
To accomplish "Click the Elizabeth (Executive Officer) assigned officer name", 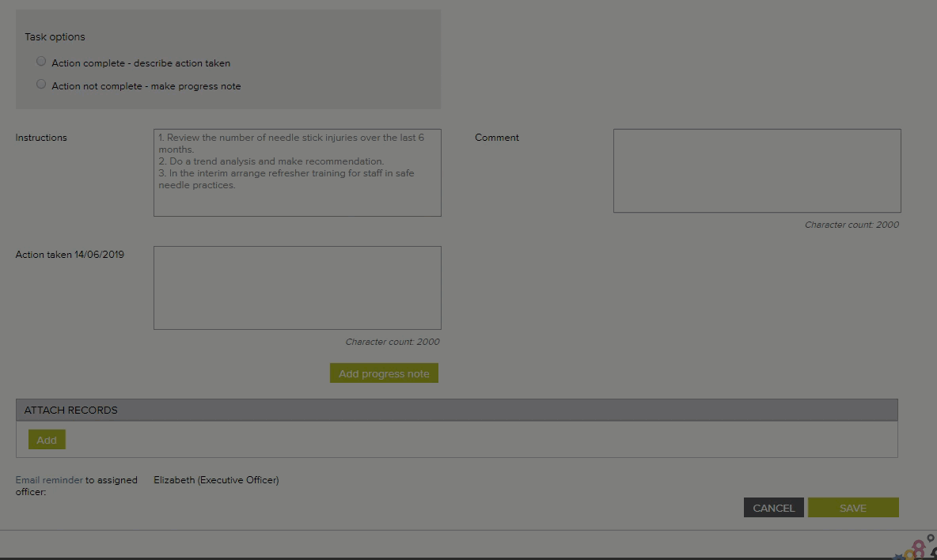I will pyautogui.click(x=216, y=480).
